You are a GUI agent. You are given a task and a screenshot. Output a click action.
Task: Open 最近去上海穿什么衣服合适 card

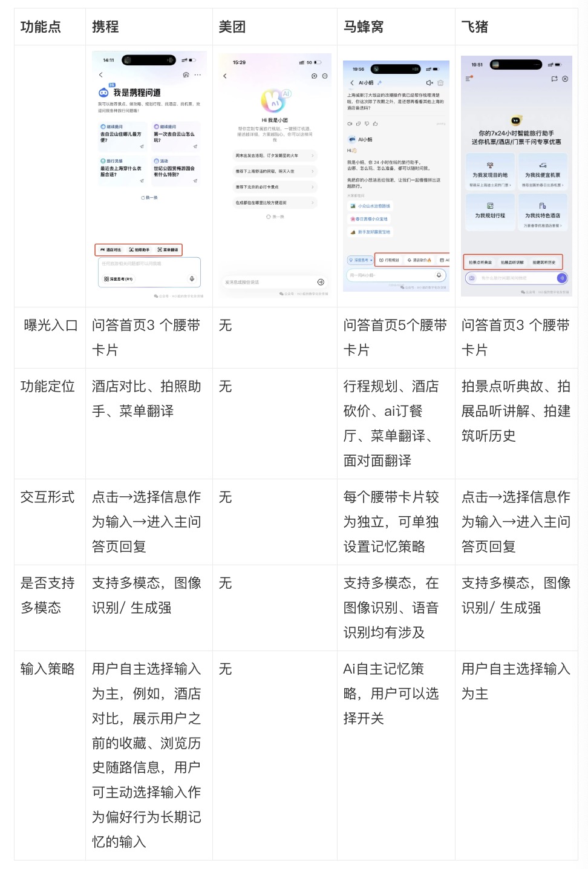pyautogui.click(x=122, y=171)
